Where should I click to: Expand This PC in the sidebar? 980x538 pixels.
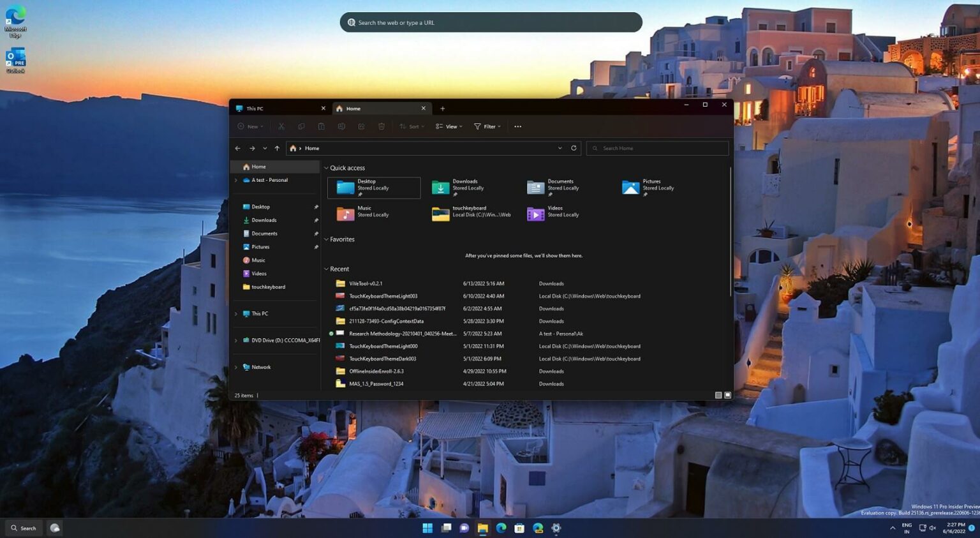point(236,313)
